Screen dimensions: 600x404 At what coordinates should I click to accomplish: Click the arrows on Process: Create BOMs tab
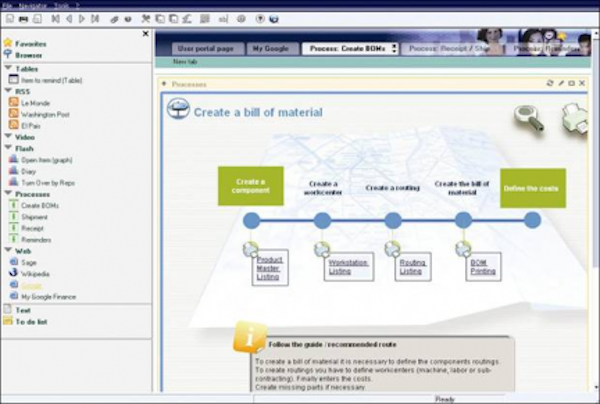(x=394, y=49)
